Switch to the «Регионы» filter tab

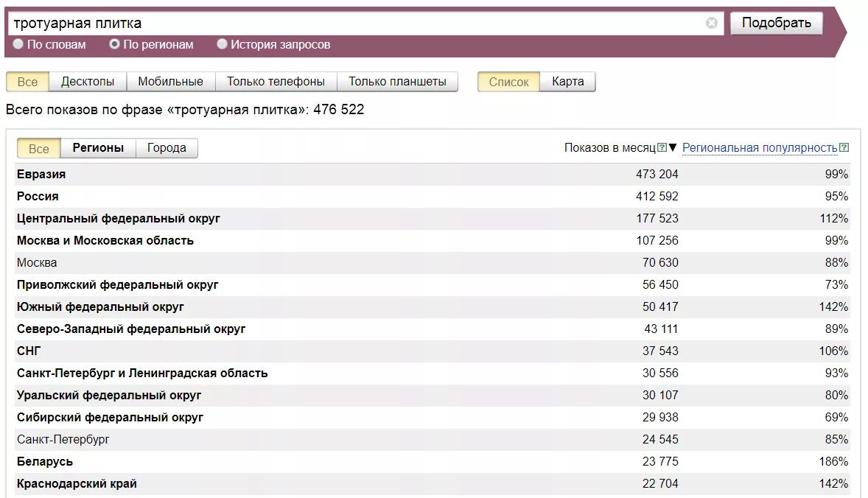pos(97,147)
